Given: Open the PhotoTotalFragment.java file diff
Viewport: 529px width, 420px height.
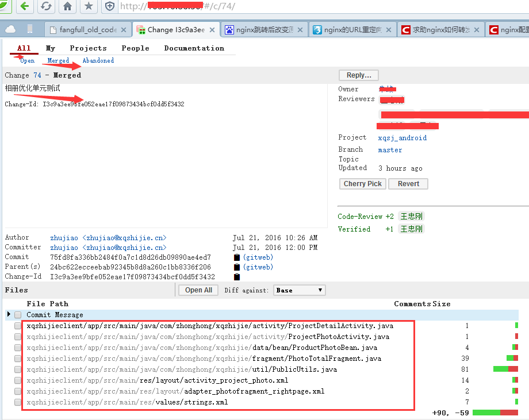Looking at the screenshot, I should [204, 359].
